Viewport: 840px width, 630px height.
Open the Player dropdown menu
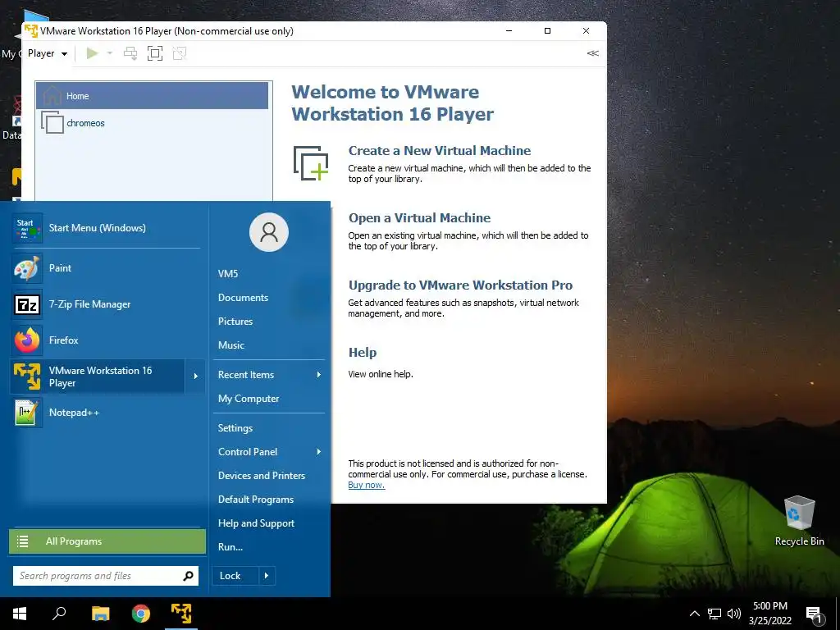[48, 53]
